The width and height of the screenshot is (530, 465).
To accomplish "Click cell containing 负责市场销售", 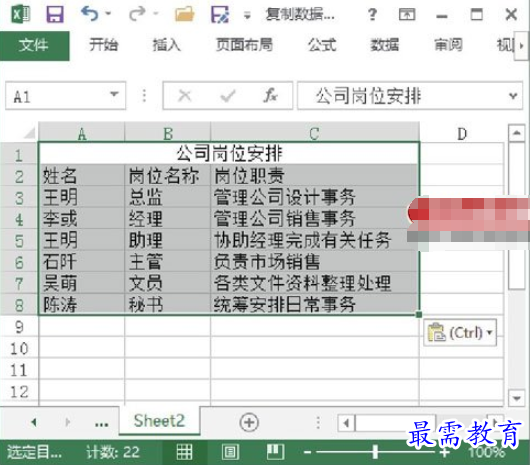I will 315,262.
